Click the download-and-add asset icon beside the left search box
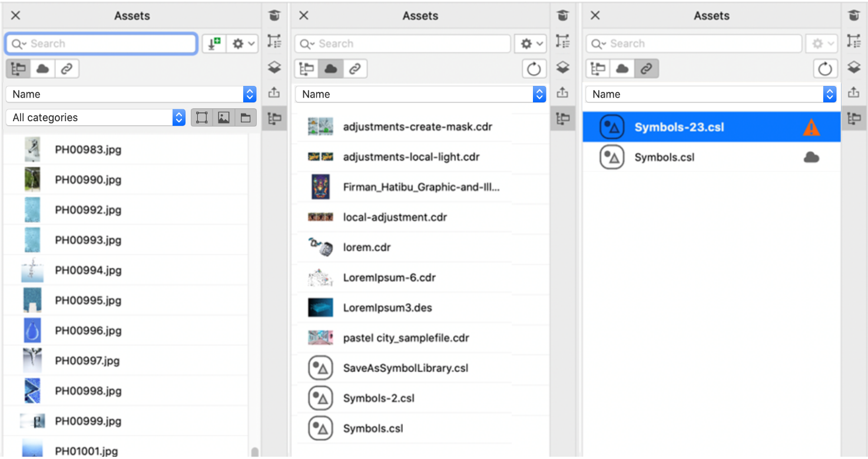This screenshot has height=459, width=868. [x=214, y=44]
